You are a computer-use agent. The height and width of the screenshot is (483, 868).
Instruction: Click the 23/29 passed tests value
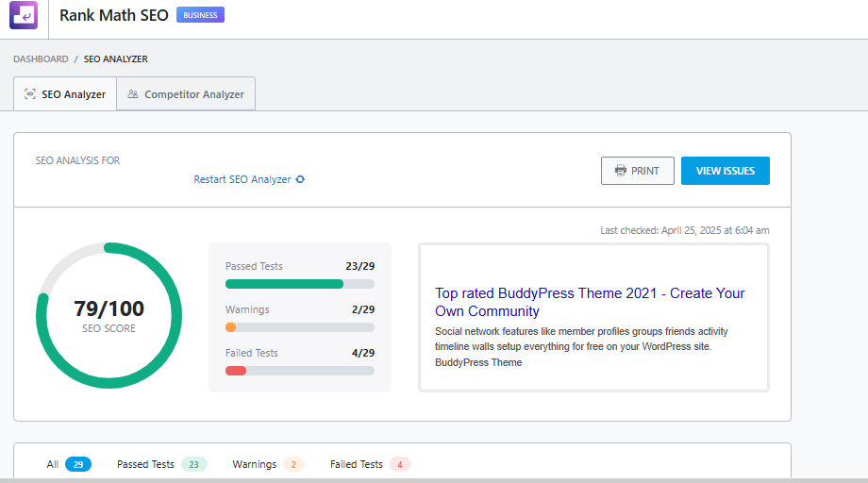[360, 266]
